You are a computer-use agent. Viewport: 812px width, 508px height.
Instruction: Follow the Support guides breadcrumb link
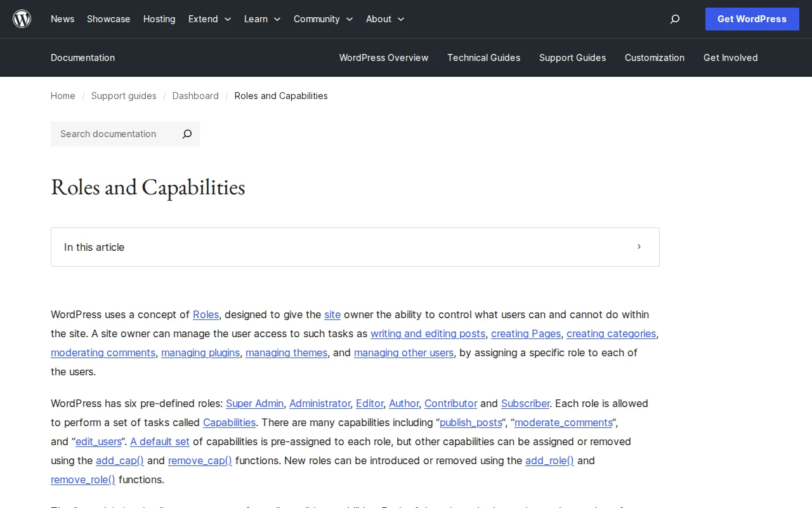click(124, 96)
